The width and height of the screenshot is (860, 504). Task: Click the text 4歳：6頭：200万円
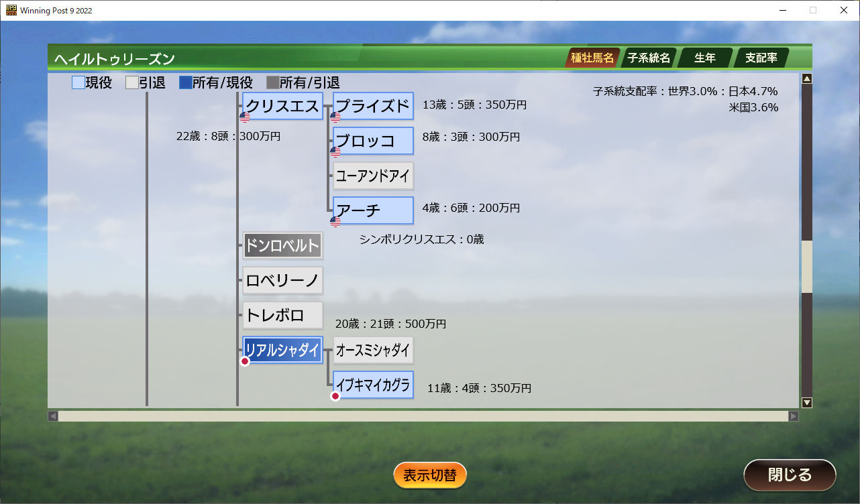(472, 208)
